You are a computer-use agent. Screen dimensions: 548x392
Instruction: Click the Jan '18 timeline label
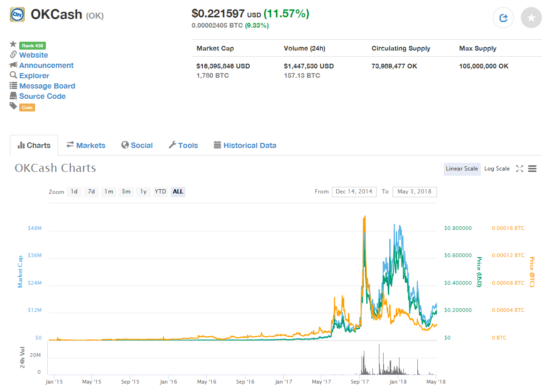click(x=398, y=382)
